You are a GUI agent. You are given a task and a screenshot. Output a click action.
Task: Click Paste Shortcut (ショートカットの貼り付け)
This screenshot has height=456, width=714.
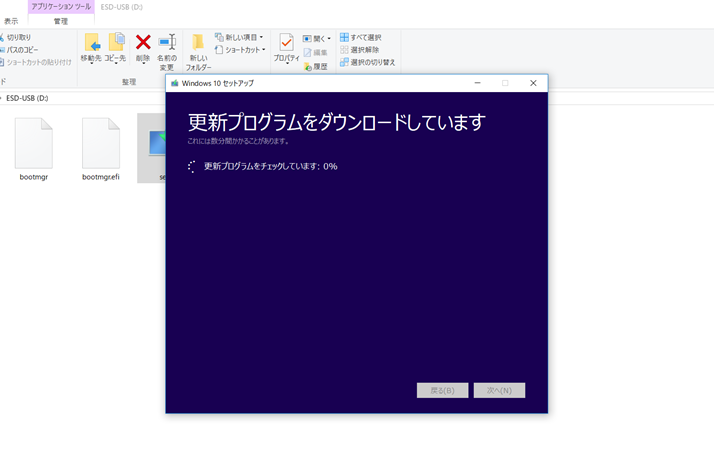coord(36,62)
